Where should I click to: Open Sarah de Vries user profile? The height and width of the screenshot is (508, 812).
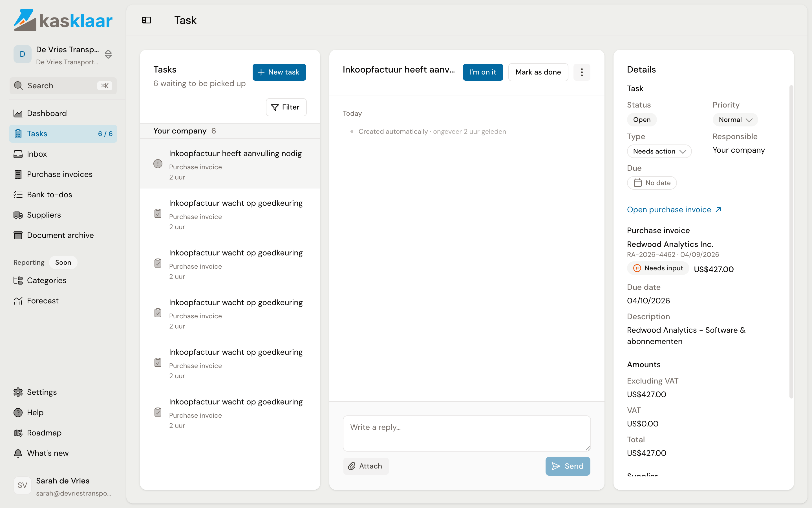(63, 486)
